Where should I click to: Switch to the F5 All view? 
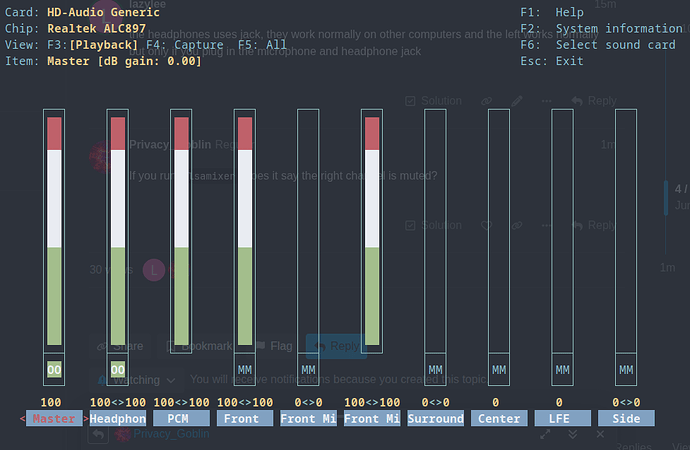[x=262, y=45]
